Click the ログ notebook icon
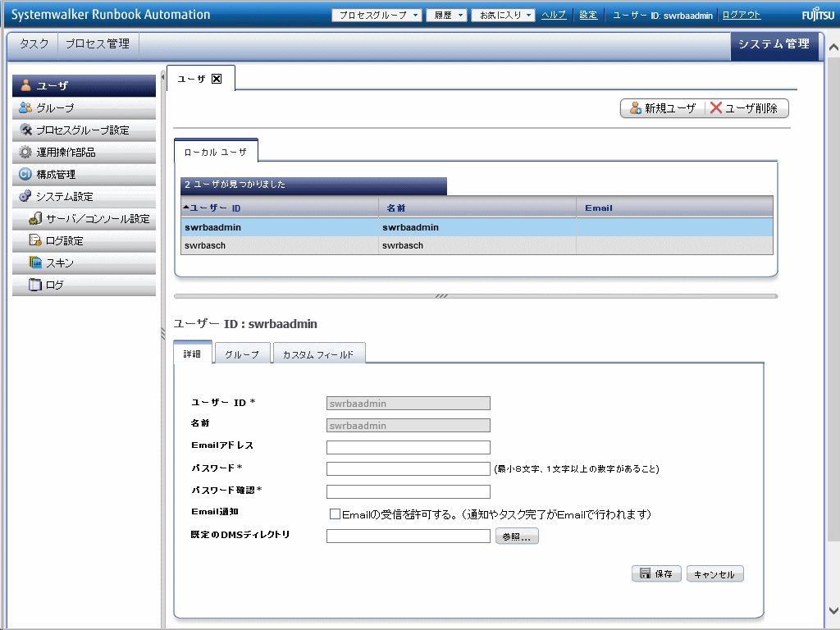Viewport: 840px width, 630px height. click(35, 285)
